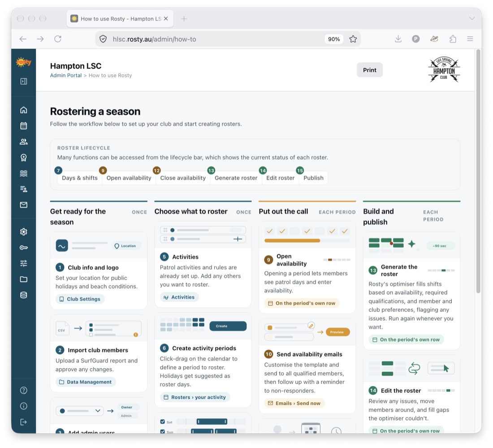Click the shield site security icon
Image resolution: width=493 pixels, height=448 pixels.
103,39
